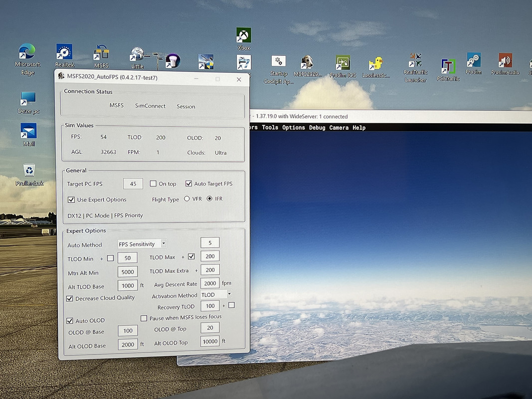
Task: Open the RealTraffic Launcher shortcut
Action: (415, 67)
